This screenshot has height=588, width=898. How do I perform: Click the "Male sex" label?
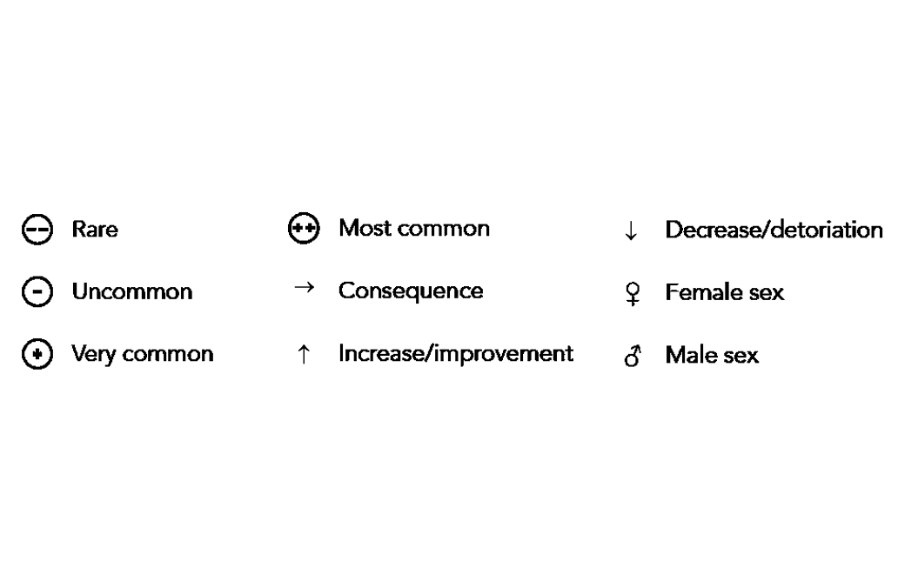tap(712, 356)
